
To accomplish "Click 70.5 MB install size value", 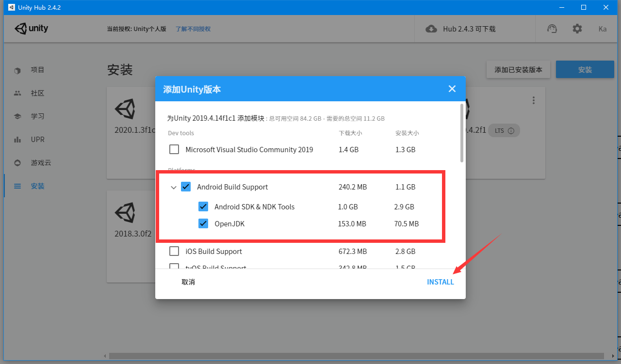I will [x=407, y=224].
